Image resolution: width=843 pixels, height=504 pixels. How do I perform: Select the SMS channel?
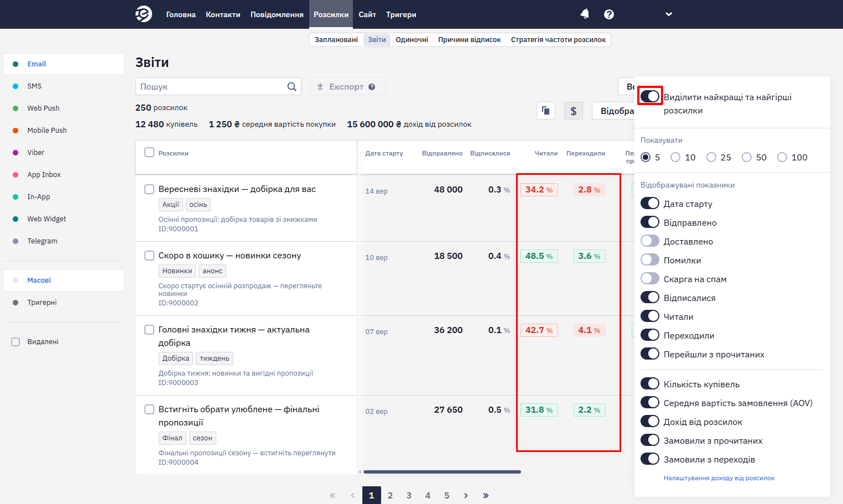pos(34,86)
